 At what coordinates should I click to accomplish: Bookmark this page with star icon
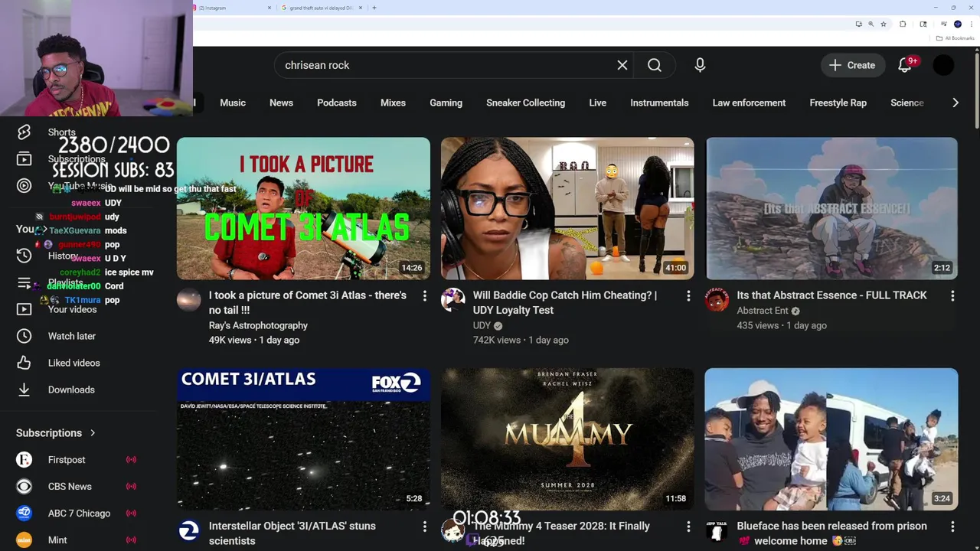tap(884, 24)
